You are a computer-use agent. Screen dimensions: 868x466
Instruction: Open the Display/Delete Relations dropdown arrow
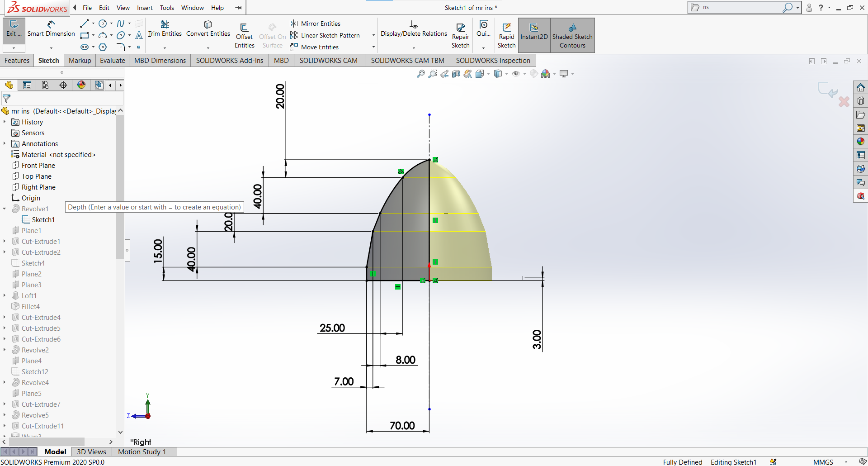tap(414, 48)
